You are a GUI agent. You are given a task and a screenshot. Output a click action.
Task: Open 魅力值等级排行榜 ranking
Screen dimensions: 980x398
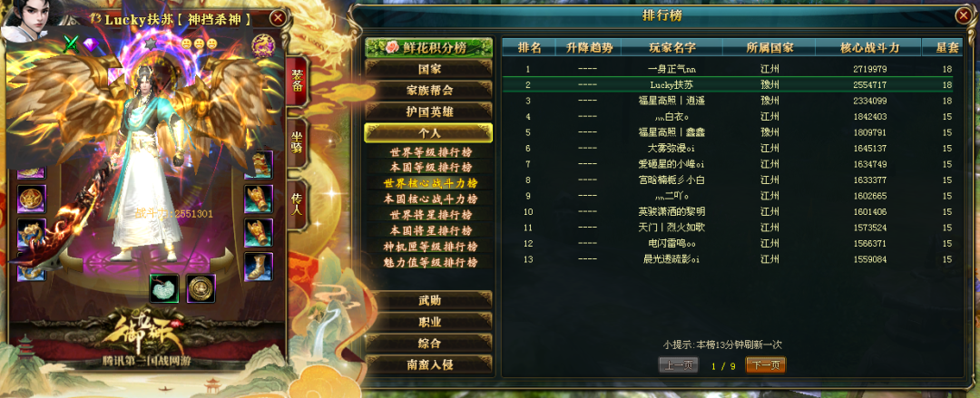pyautogui.click(x=431, y=262)
